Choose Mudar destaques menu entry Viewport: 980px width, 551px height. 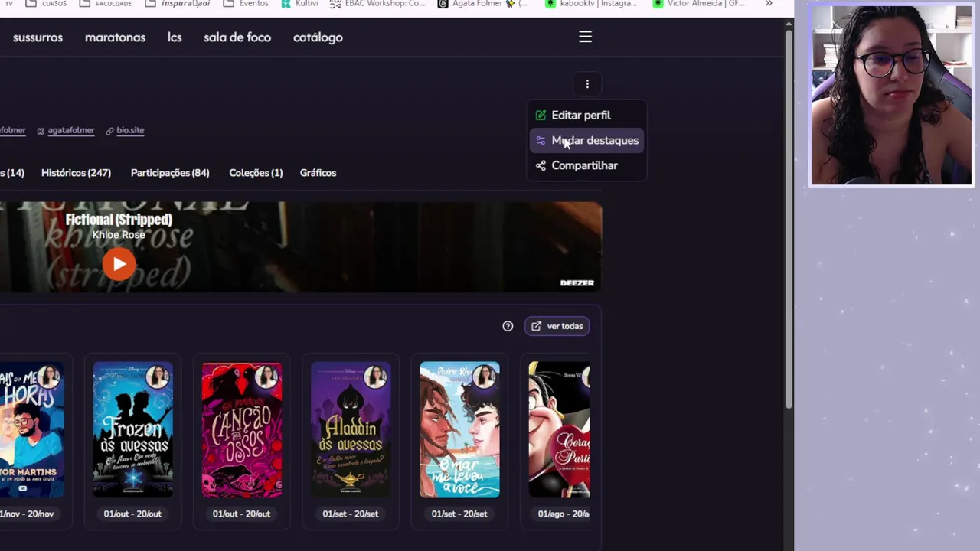(x=586, y=140)
